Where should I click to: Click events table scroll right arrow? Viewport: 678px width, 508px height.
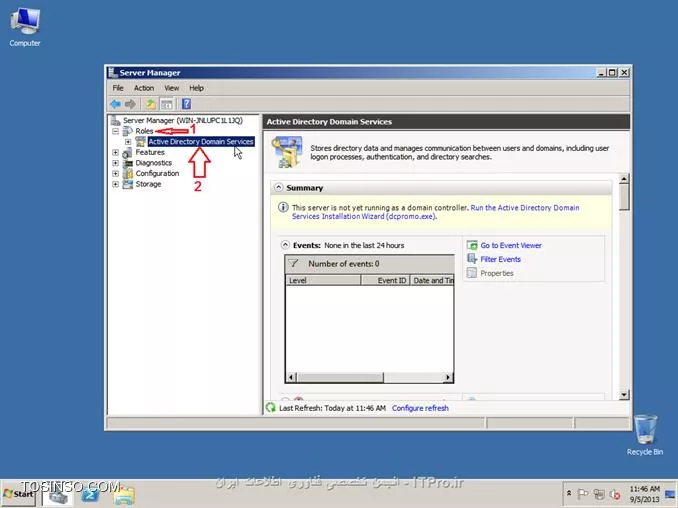point(448,377)
